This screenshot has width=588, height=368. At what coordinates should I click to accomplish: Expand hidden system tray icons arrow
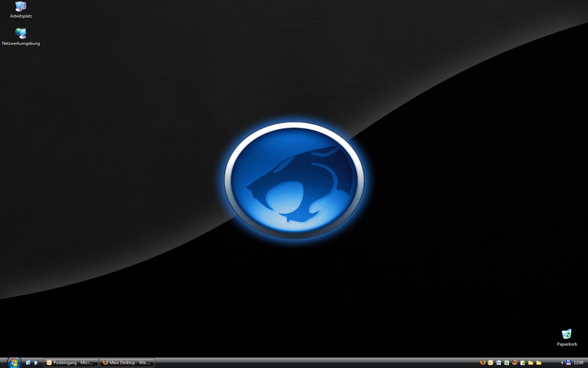(562, 363)
